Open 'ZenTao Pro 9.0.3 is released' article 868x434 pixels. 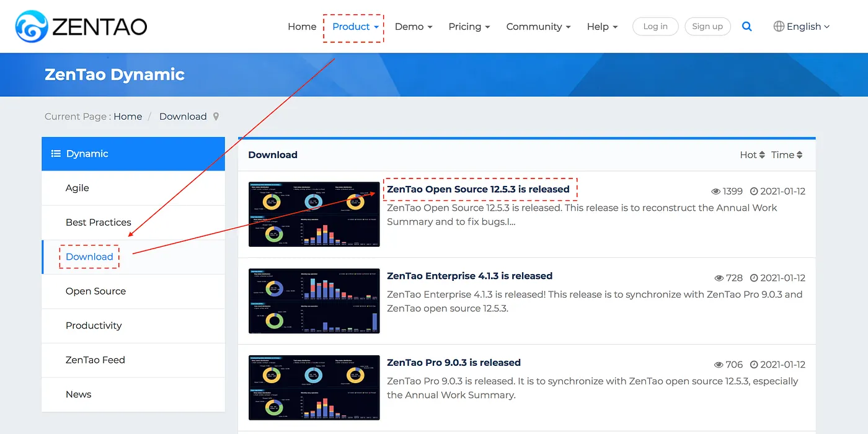(454, 363)
